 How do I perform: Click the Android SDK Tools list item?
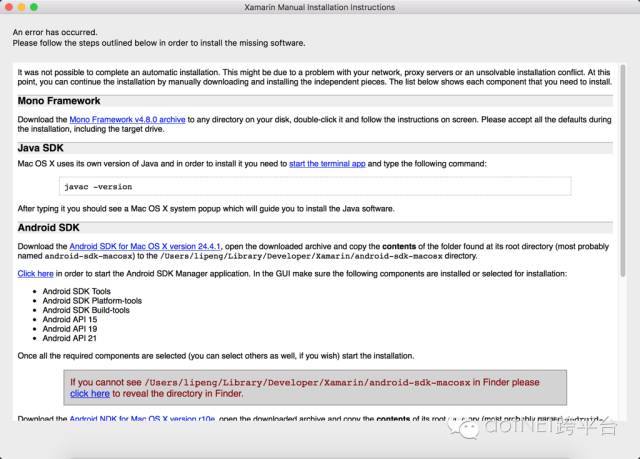pos(77,291)
